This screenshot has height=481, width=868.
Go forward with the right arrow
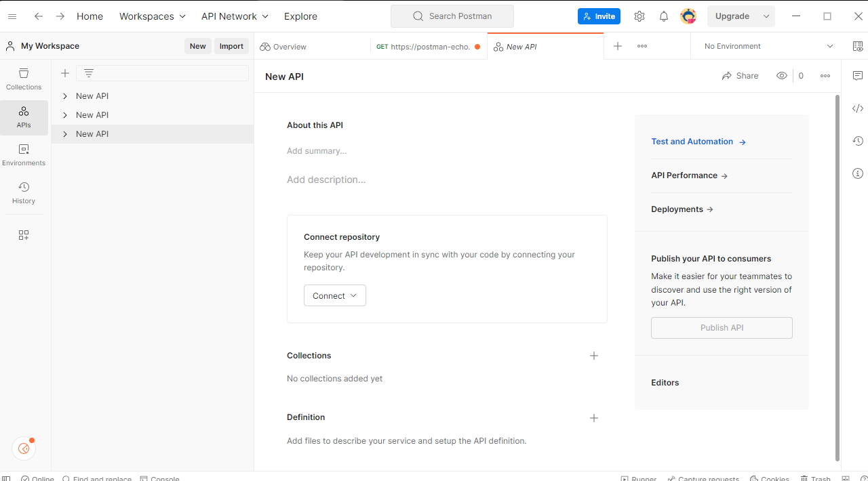tap(60, 16)
